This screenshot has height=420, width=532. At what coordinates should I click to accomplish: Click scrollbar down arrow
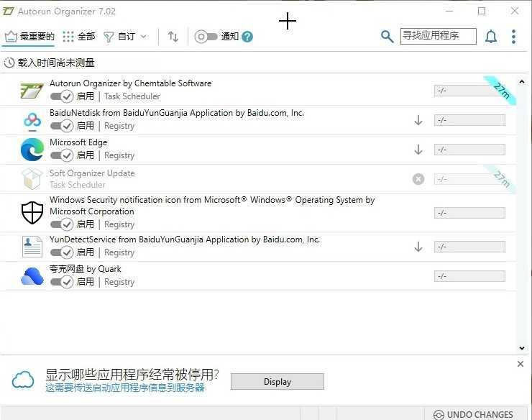[522, 348]
